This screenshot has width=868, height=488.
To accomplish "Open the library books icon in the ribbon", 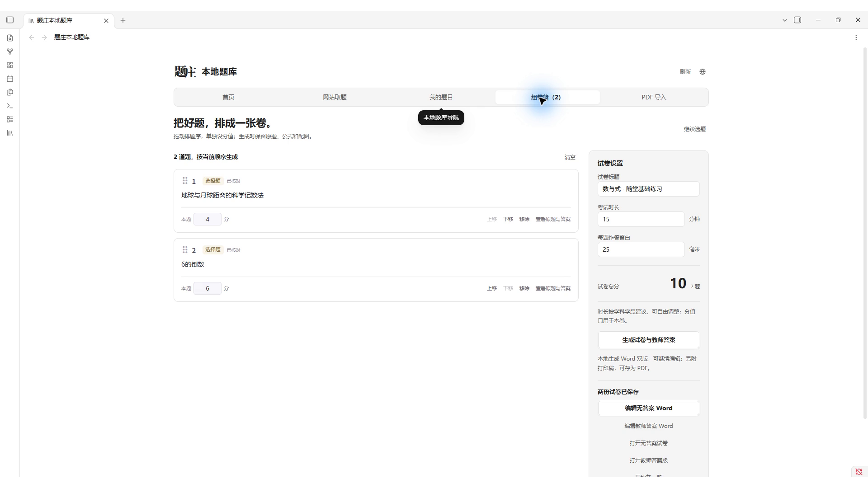I will pyautogui.click(x=10, y=133).
